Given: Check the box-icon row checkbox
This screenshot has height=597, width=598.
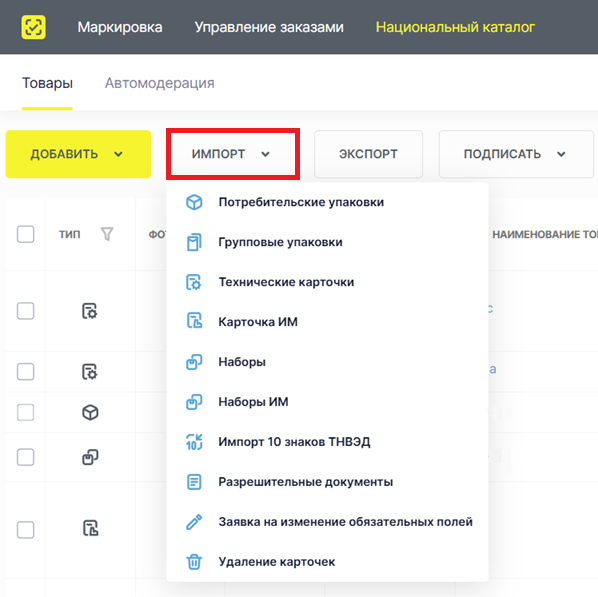Looking at the screenshot, I should (x=26, y=412).
